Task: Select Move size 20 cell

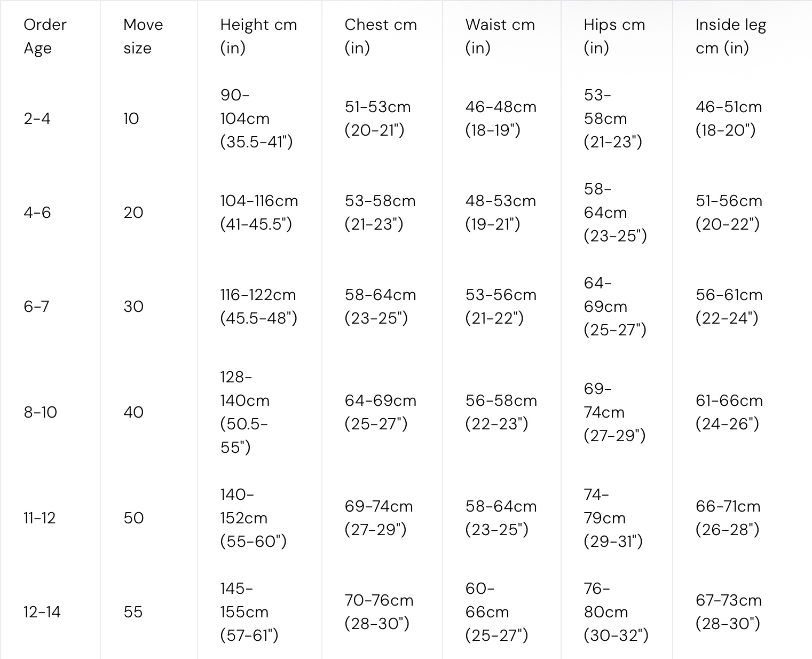Action: click(133, 213)
